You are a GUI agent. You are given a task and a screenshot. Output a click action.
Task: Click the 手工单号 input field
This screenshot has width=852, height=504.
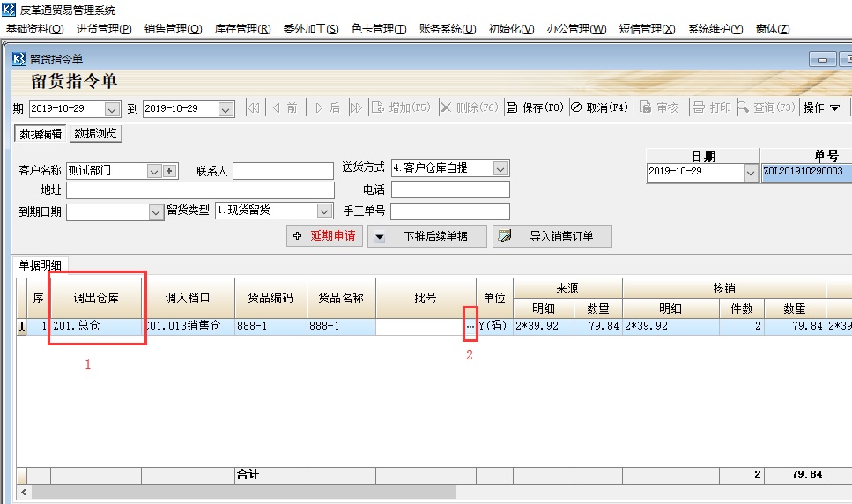point(450,211)
